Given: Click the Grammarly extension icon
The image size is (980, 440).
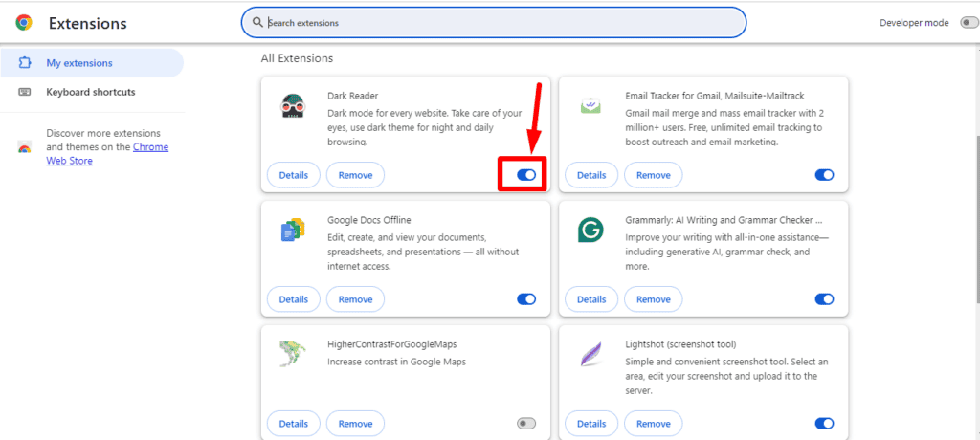Looking at the screenshot, I should 590,231.
